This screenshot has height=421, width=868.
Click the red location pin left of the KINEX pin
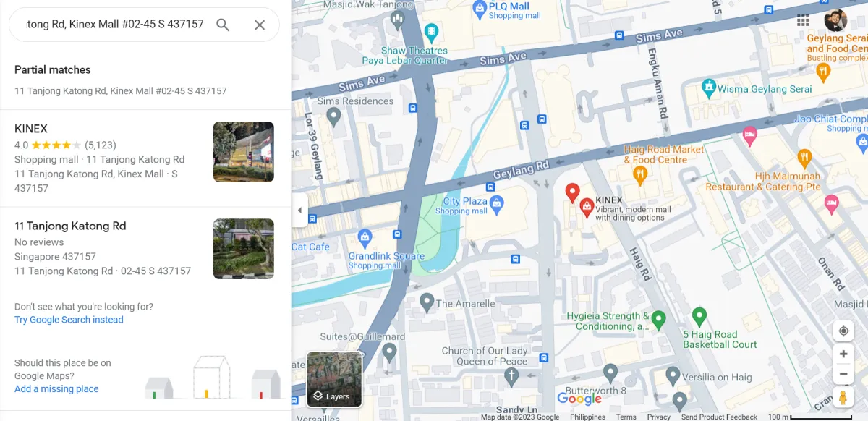tap(572, 193)
